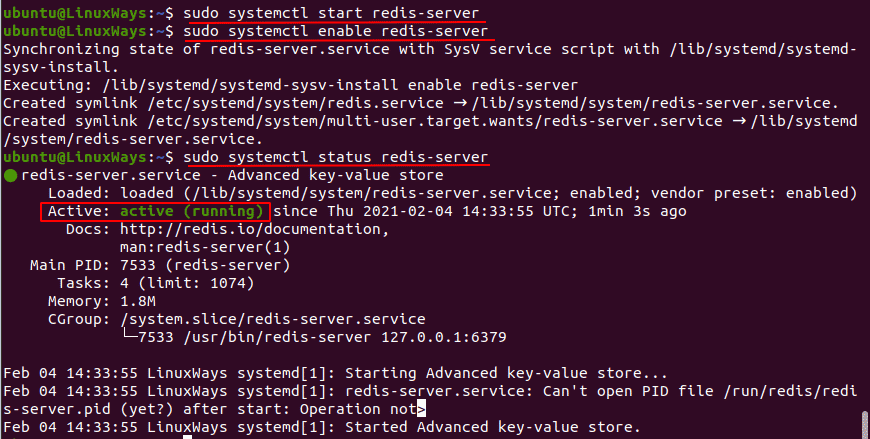Click the truncated line '>' marker
The height and width of the screenshot is (439, 870).
(421, 409)
